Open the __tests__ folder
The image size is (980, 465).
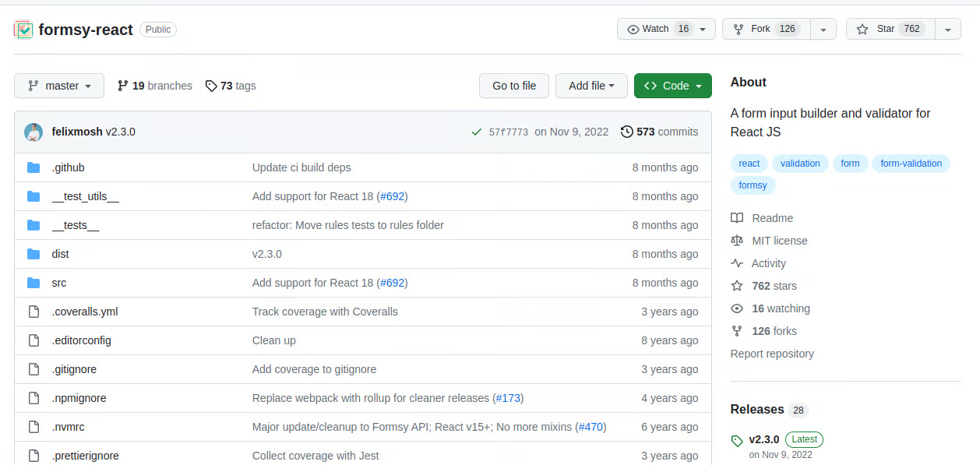tap(76, 225)
